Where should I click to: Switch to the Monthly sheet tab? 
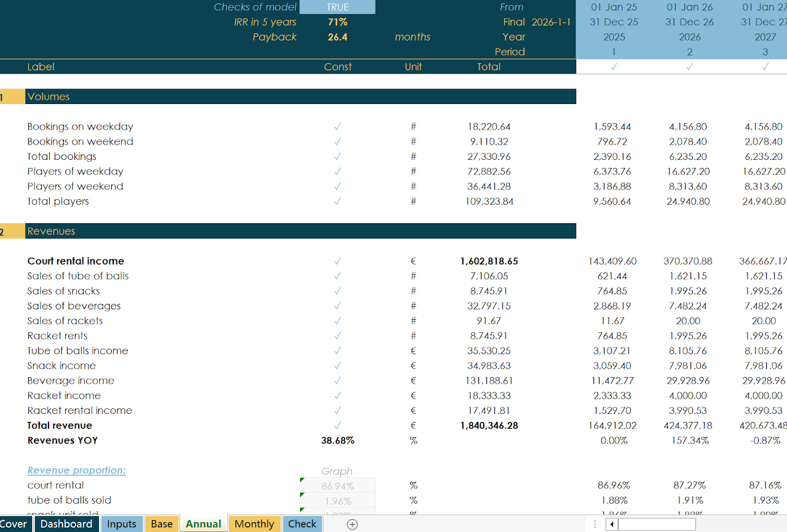coord(255,524)
